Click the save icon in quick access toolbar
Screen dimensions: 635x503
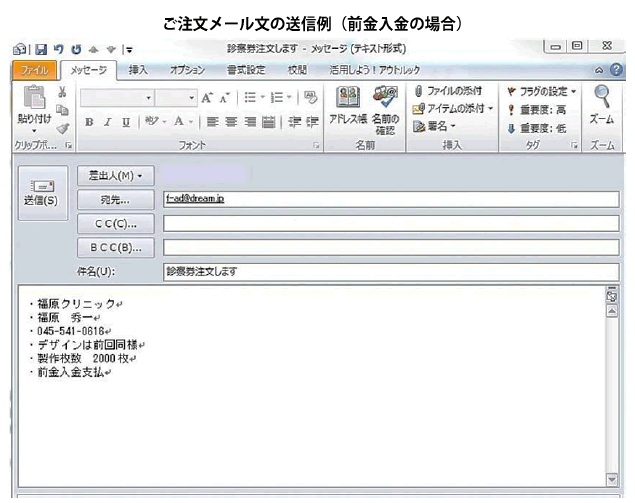point(38,49)
